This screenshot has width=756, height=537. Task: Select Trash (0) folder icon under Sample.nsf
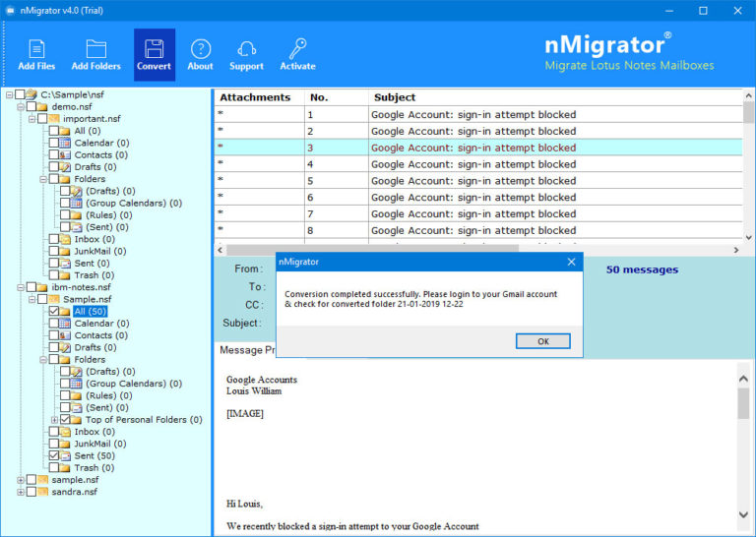click(65, 467)
